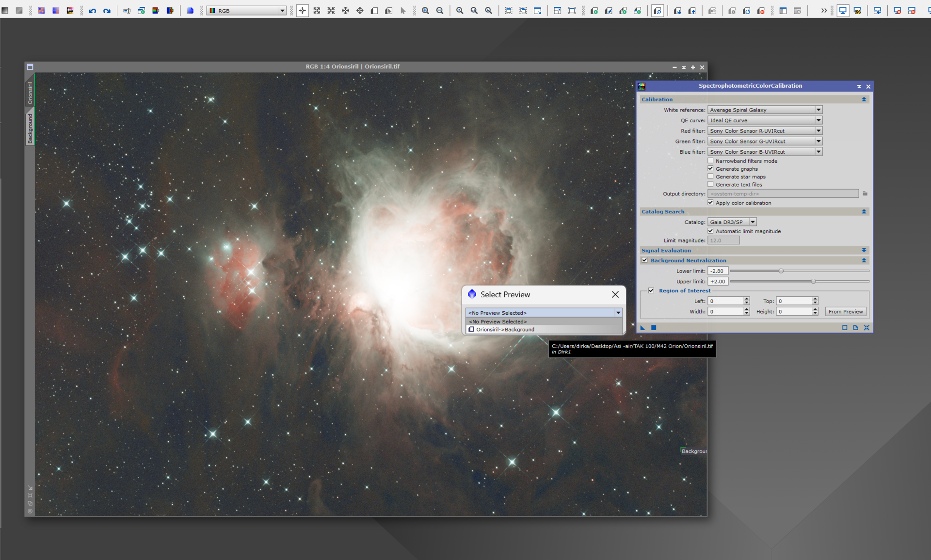Click the Lower limit value field

(x=718, y=271)
